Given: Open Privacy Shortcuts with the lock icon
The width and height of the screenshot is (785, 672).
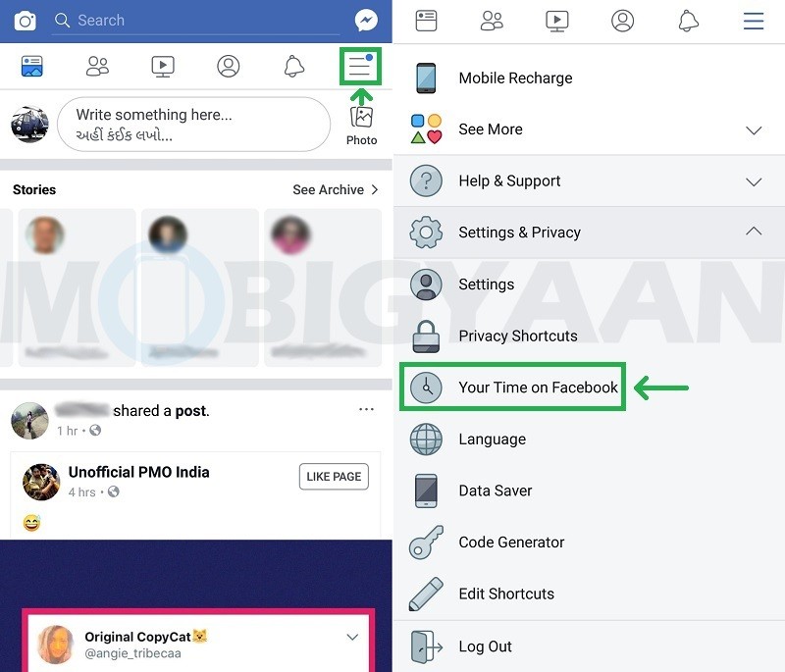Looking at the screenshot, I should tap(518, 336).
